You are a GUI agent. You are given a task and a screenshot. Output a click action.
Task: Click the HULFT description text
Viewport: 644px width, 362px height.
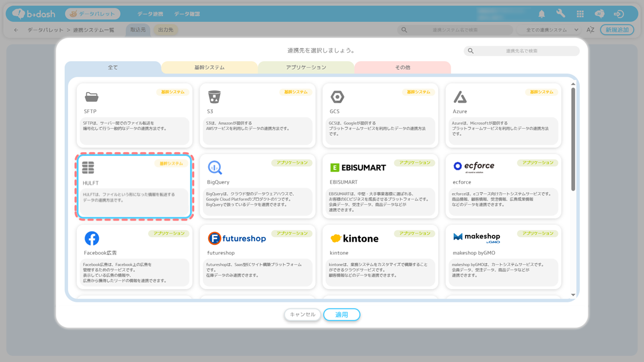(x=129, y=198)
